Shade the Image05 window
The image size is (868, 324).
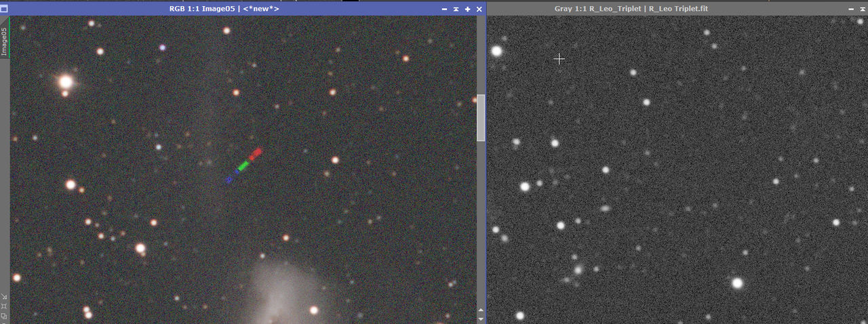pos(456,9)
